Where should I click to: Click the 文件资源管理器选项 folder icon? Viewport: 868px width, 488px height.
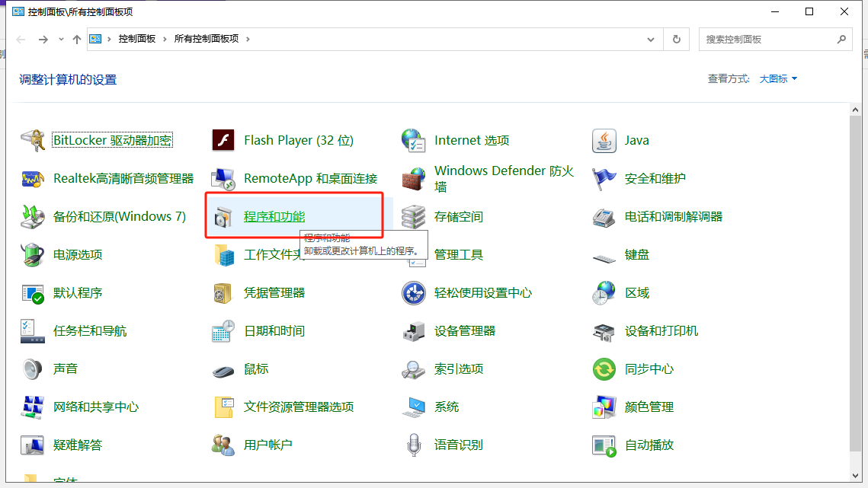pyautogui.click(x=223, y=407)
